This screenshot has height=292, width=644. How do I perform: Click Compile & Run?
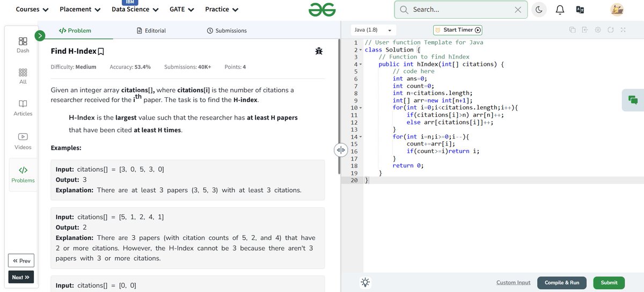[x=562, y=282]
